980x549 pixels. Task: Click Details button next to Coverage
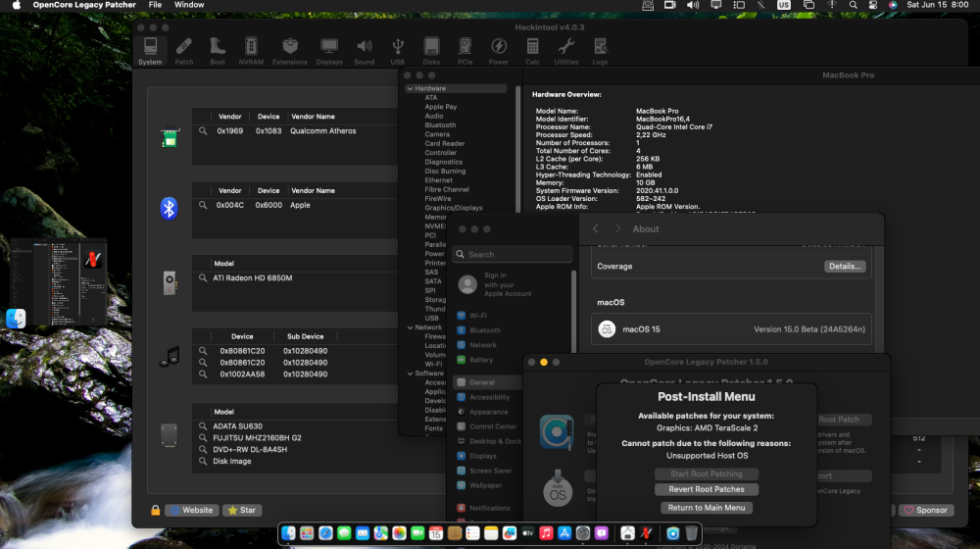845,267
